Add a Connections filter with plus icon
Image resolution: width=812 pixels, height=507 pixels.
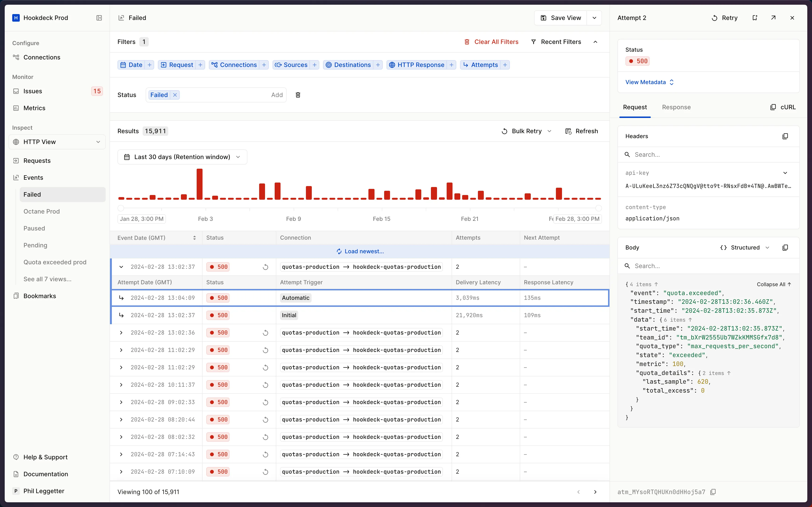(x=264, y=65)
